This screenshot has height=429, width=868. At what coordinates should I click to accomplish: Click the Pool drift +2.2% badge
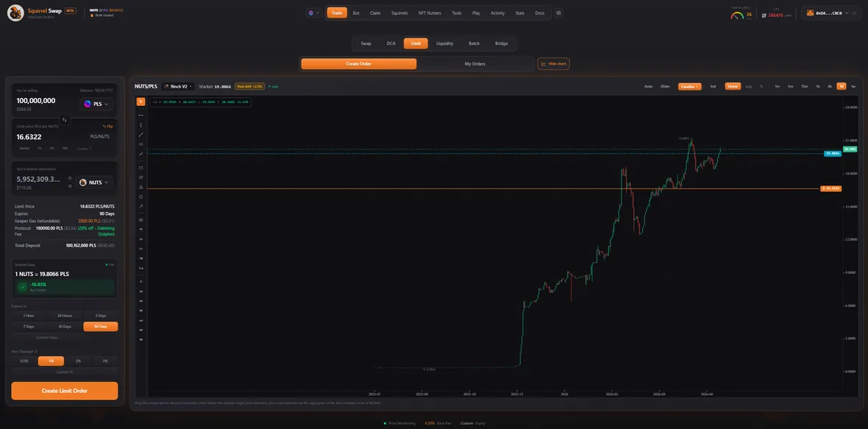249,86
